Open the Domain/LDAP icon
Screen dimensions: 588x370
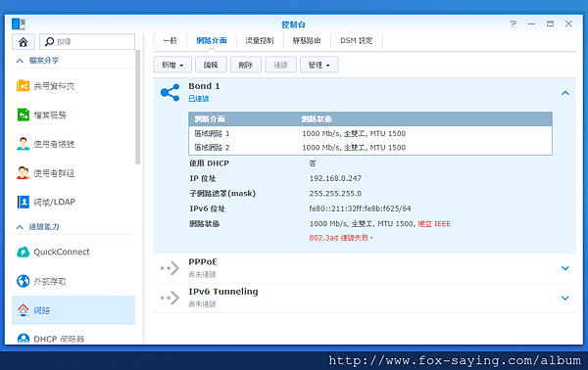click(x=23, y=202)
